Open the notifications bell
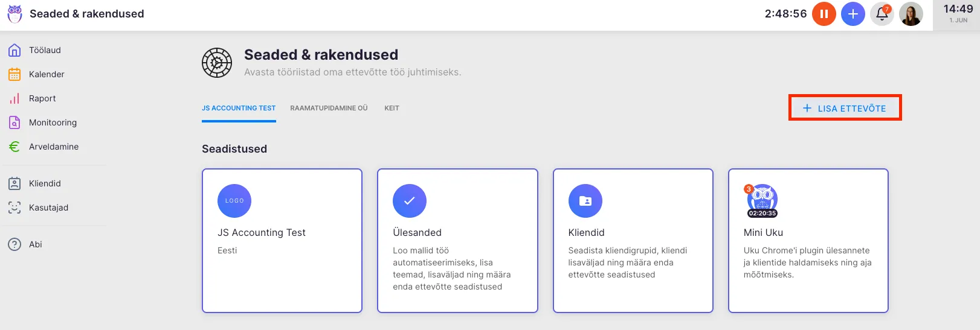The image size is (980, 330). [882, 14]
